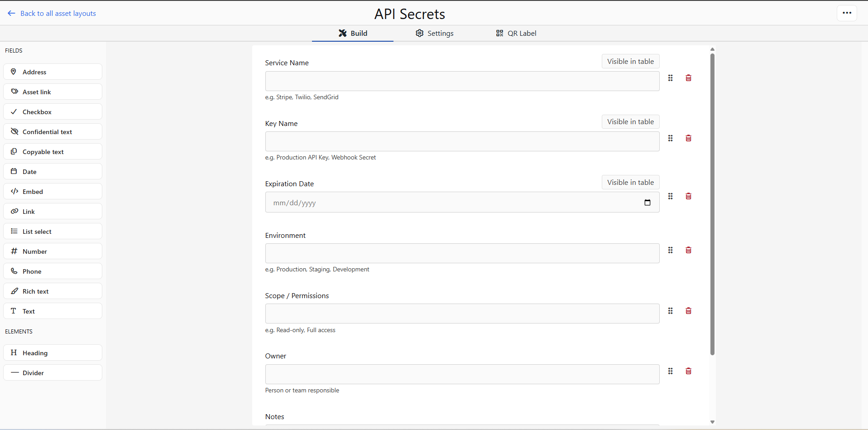The height and width of the screenshot is (430, 868).
Task: Grab the Service Name drag handle
Action: tap(671, 78)
